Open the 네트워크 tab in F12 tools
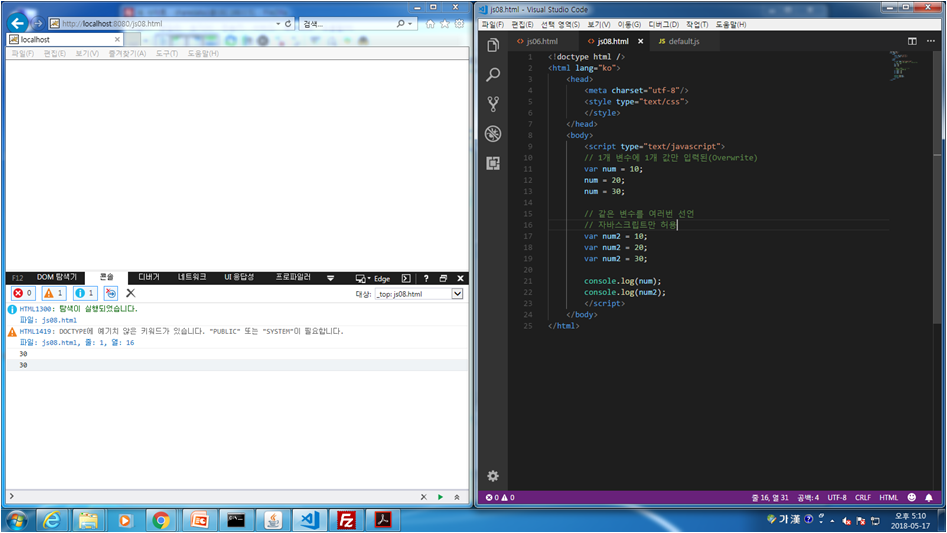This screenshot has width=947, height=533. (192, 277)
